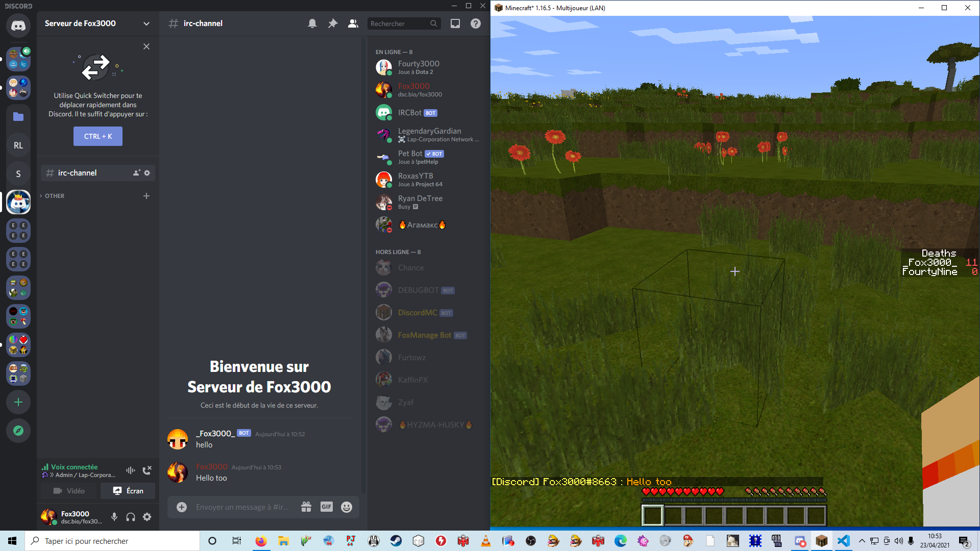The width and height of the screenshot is (980, 551).
Task: Open Firefox from the Windows taskbar
Action: click(x=261, y=541)
